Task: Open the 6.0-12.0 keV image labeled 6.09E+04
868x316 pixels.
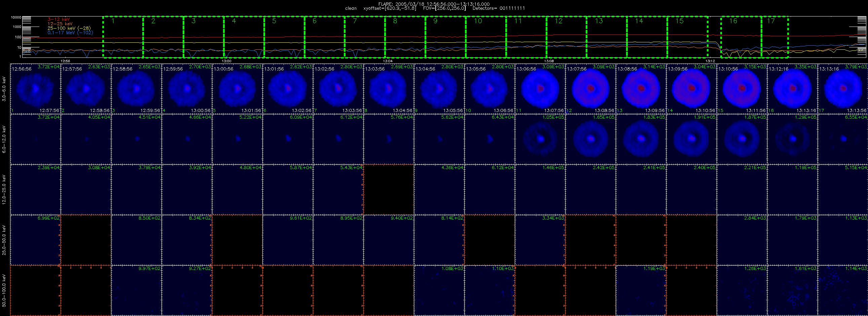Action: point(288,139)
